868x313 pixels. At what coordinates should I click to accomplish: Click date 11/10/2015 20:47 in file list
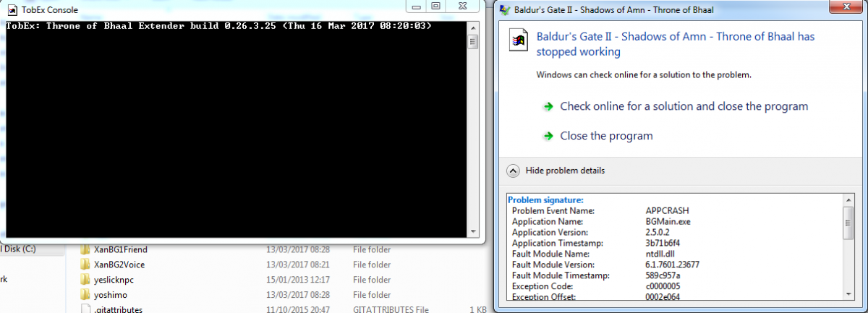pyautogui.click(x=297, y=309)
